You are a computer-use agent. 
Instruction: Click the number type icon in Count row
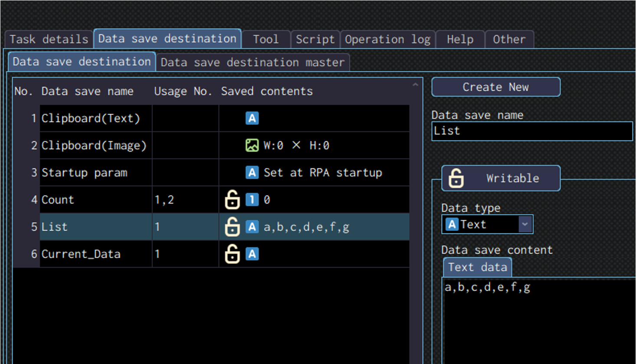tap(252, 200)
